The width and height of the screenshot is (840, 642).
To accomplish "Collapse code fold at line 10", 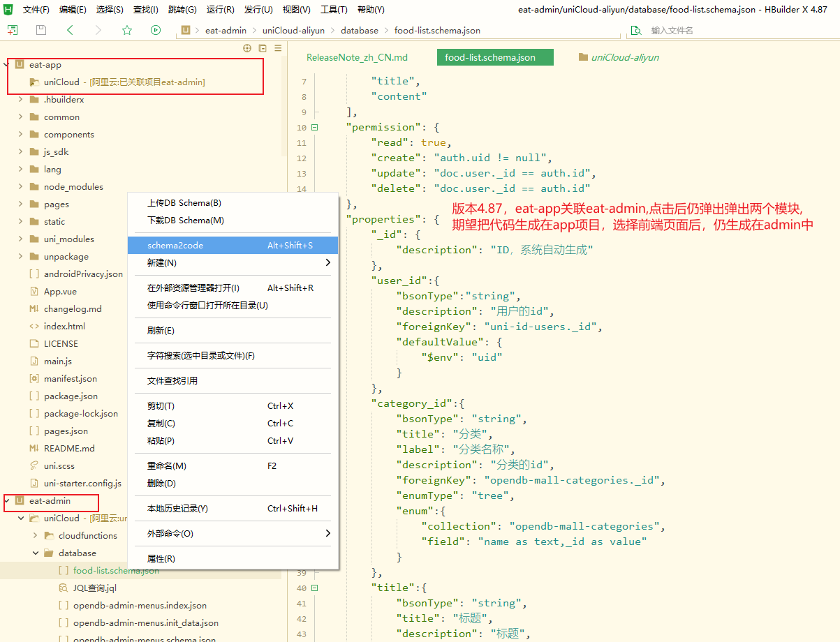I will coord(314,128).
